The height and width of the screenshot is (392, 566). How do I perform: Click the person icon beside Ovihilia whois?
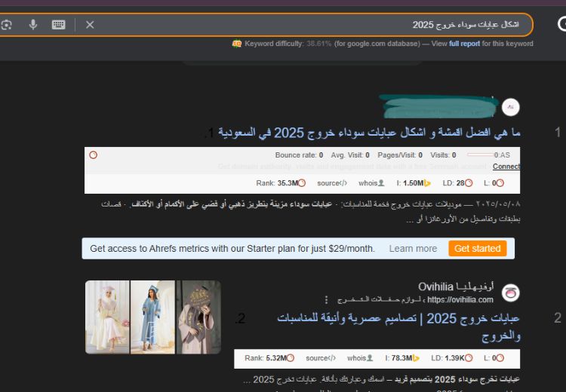point(369,358)
